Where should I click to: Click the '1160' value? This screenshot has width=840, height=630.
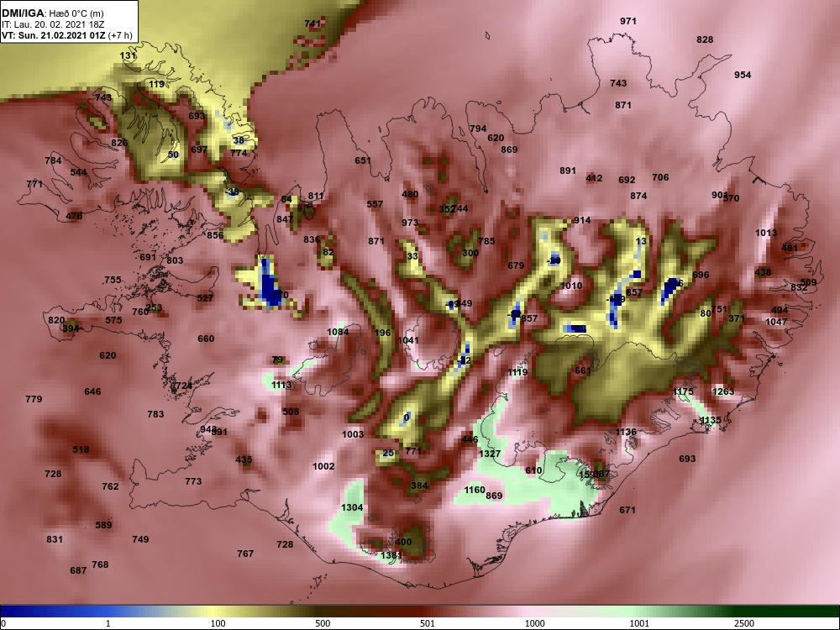pyautogui.click(x=475, y=491)
